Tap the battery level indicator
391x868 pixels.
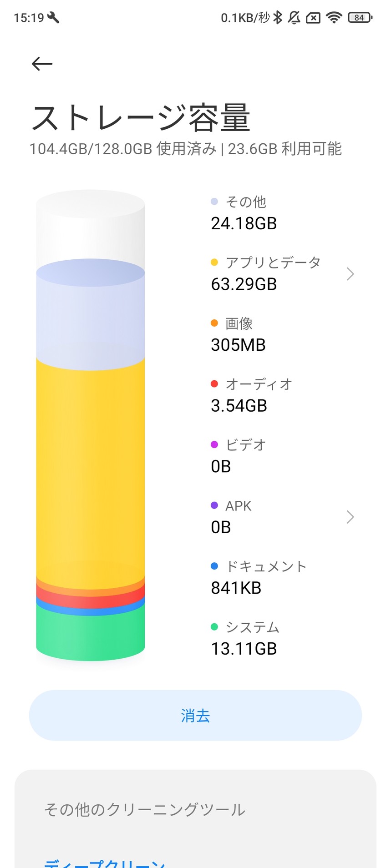tap(360, 18)
